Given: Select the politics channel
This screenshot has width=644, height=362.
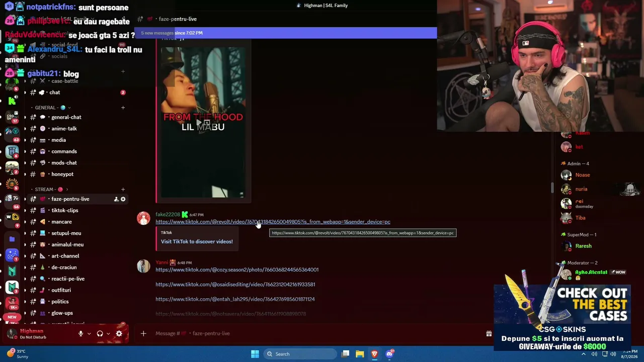Looking at the screenshot, I should click(75, 302).
